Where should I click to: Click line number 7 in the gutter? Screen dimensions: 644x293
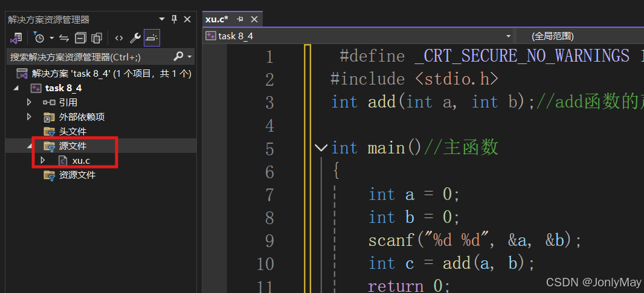click(269, 195)
